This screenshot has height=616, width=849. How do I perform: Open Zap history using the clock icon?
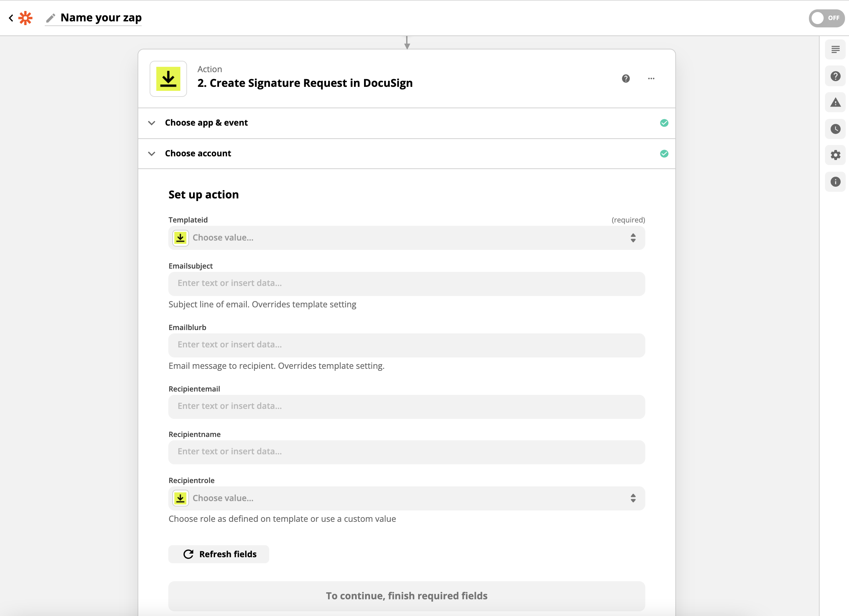point(835,129)
